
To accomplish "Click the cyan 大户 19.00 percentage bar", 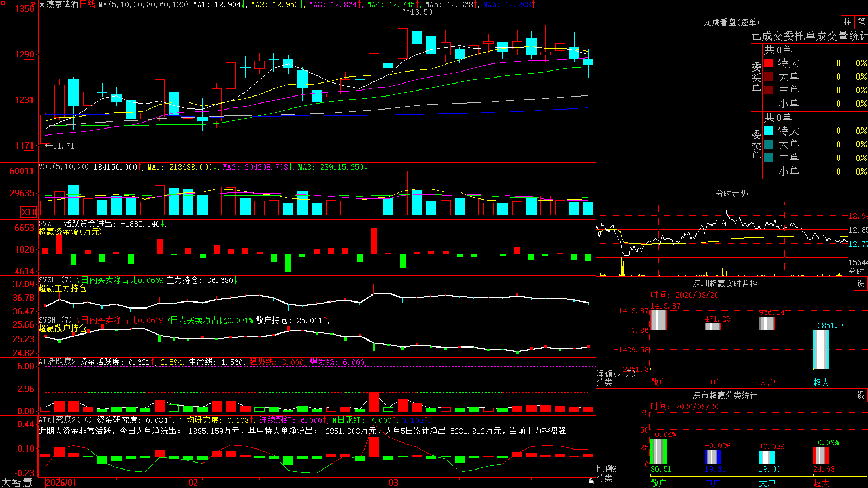I will (767, 457).
